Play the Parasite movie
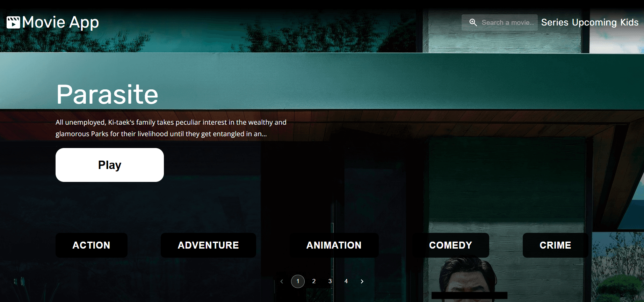The width and height of the screenshot is (644, 302). tap(110, 165)
